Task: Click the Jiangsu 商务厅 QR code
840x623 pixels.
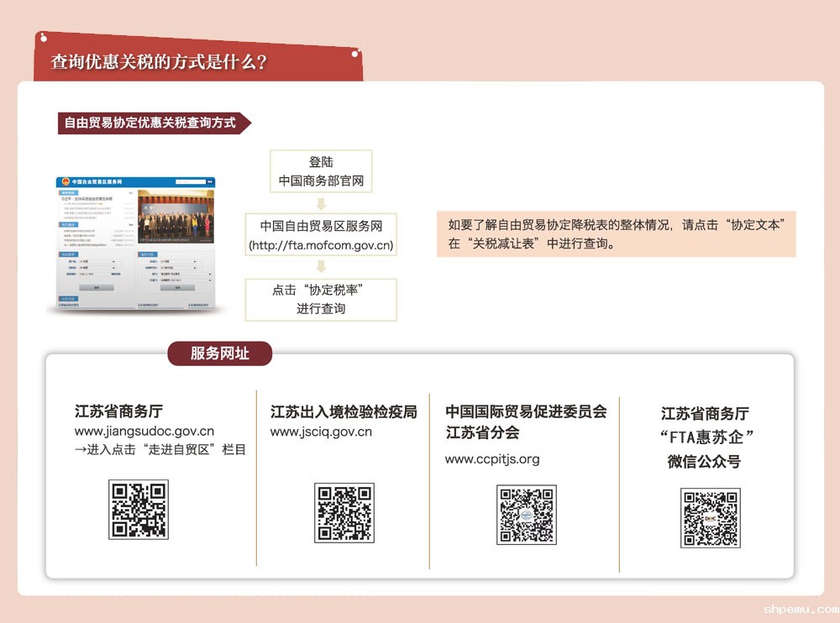Action: pos(139,510)
